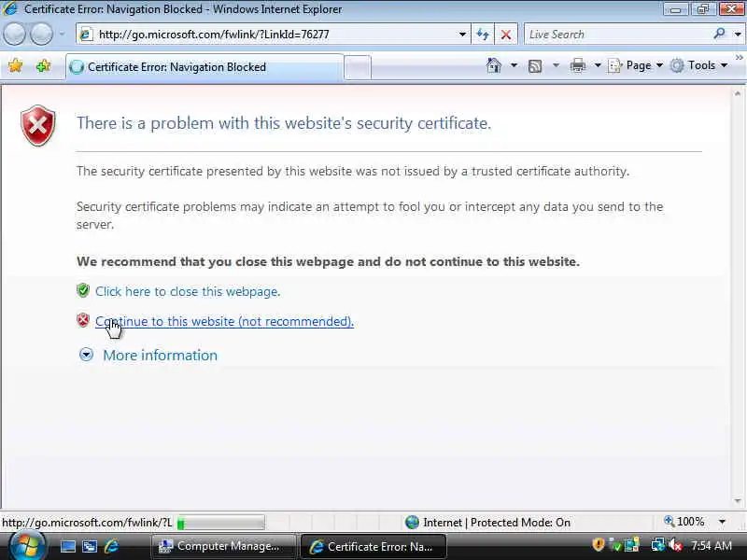The image size is (747, 560).
Task: Expand the Feeds dropdown arrow
Action: click(556, 65)
